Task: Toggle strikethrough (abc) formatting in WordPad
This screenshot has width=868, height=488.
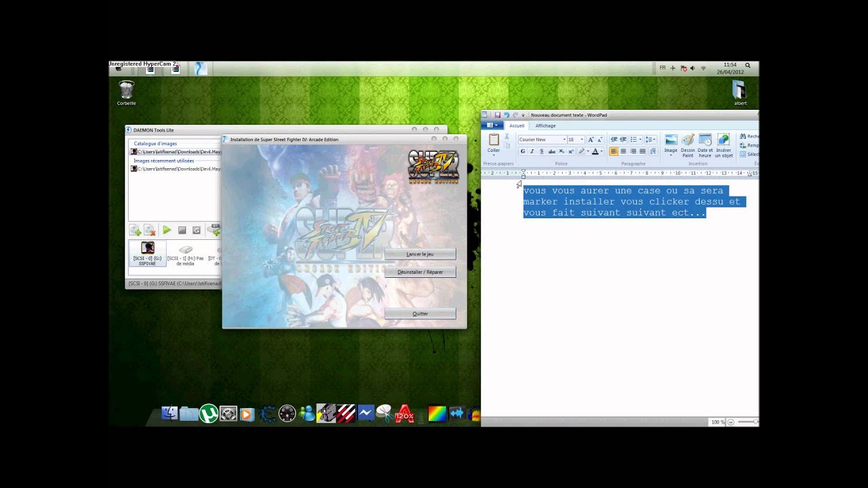Action: tap(551, 151)
